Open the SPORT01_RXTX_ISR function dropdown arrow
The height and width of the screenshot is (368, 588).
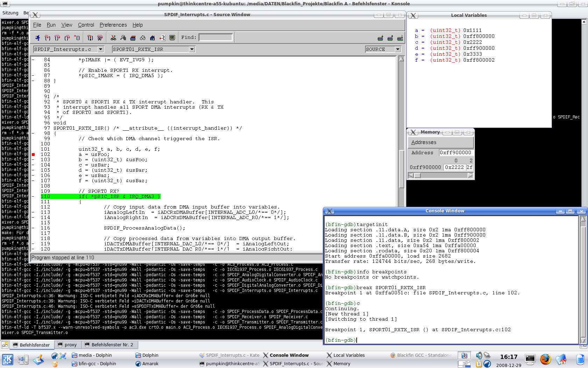point(192,49)
